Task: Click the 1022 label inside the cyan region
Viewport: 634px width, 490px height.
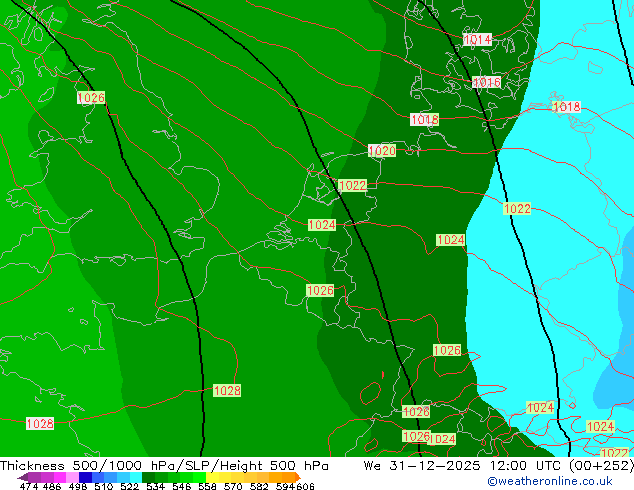Action: pos(517,209)
